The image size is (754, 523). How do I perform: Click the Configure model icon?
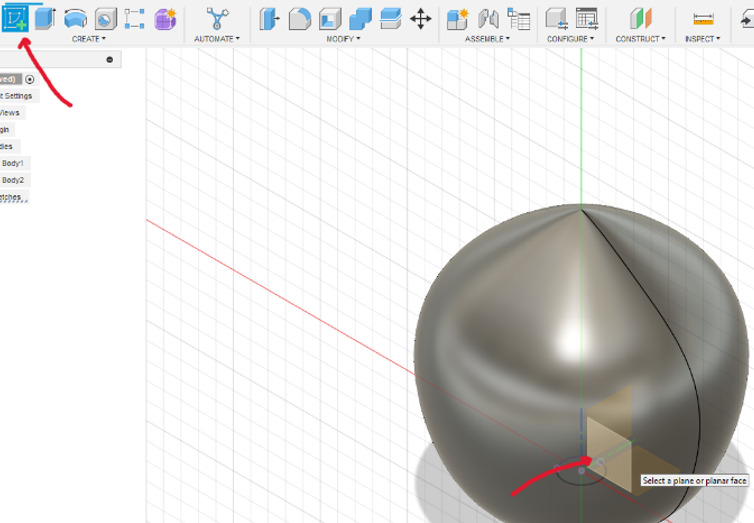pos(556,19)
